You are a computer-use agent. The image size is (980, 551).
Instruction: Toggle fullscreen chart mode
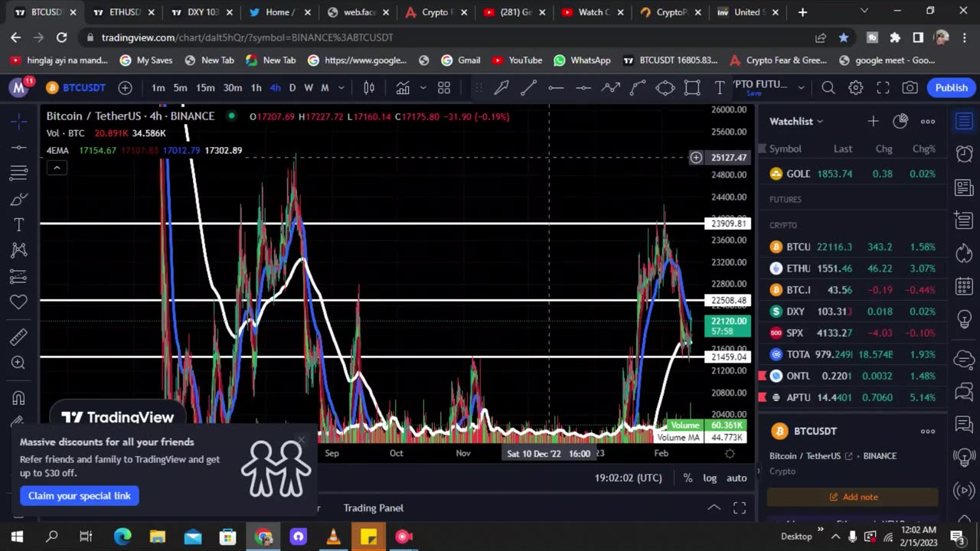coord(883,88)
